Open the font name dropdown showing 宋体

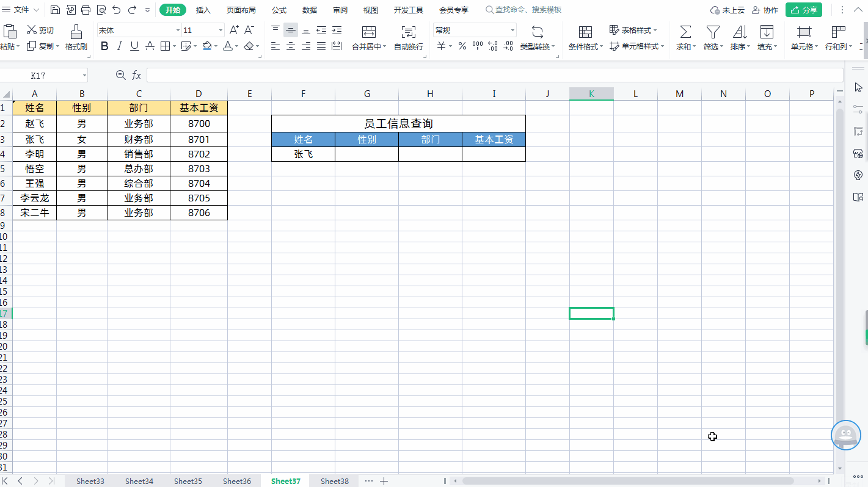pyautogui.click(x=178, y=30)
